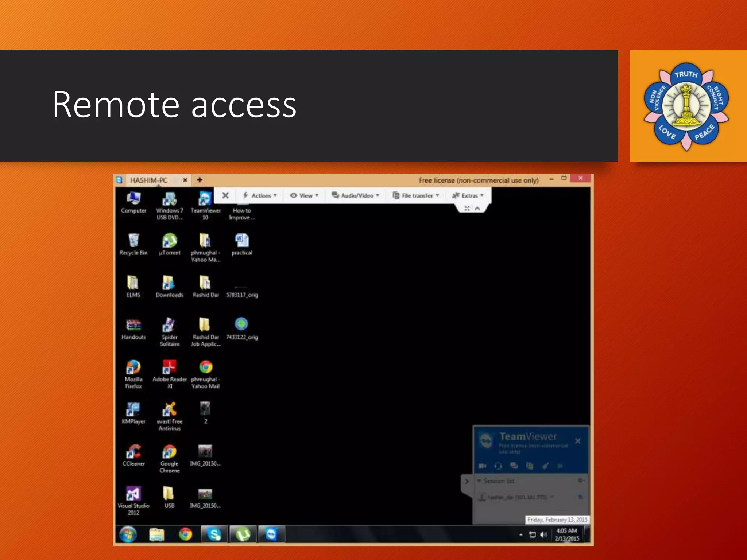Open the practical Word document
The height and width of the screenshot is (560, 747).
click(242, 245)
